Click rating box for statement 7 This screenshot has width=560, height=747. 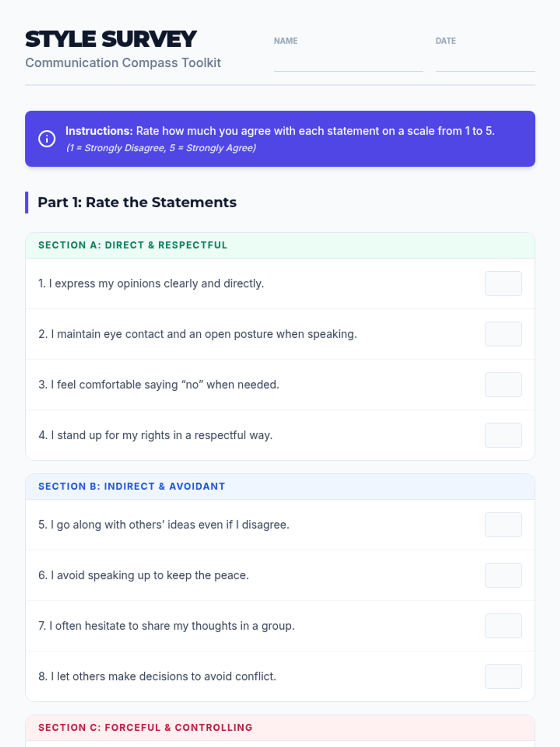point(503,626)
